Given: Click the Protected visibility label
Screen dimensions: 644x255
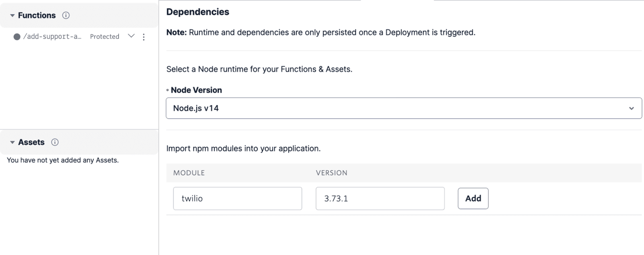Looking at the screenshot, I should (x=105, y=37).
